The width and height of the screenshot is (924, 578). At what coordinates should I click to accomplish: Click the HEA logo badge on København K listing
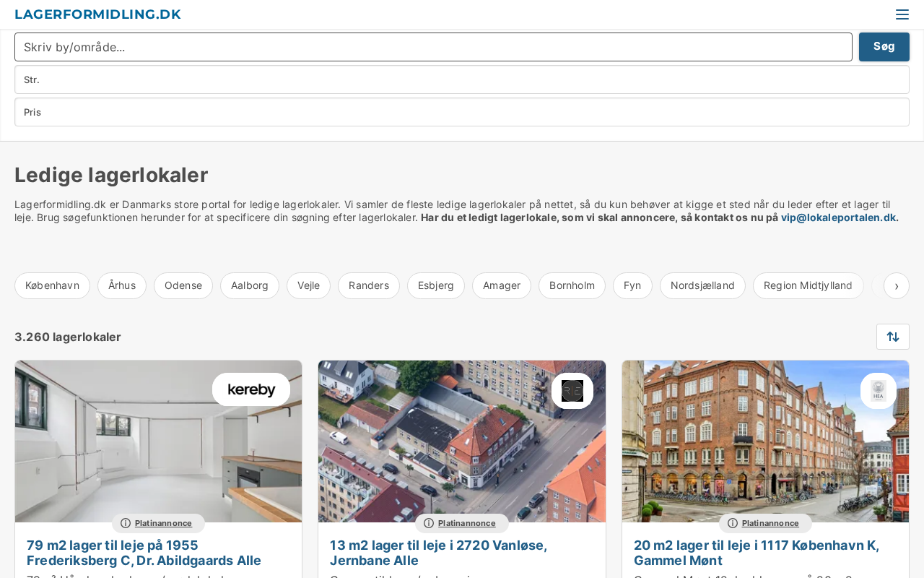[x=879, y=391]
